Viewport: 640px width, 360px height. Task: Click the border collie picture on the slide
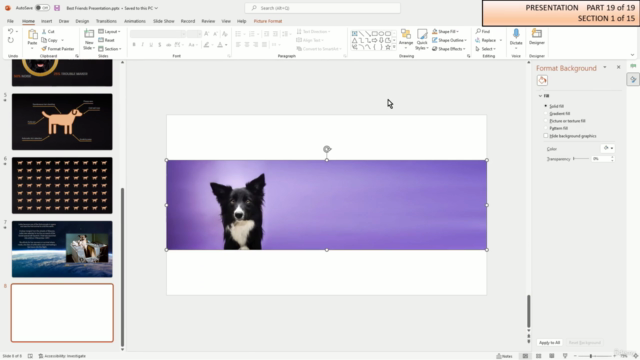(327, 205)
